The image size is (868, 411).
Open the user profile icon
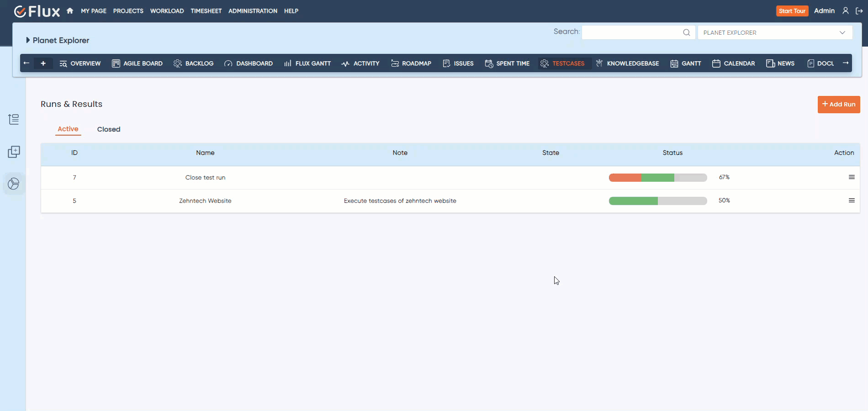coord(845,11)
